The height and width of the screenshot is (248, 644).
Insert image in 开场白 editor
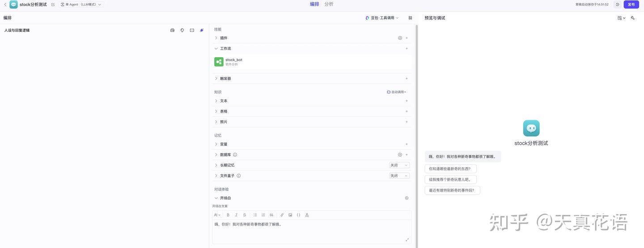pos(290,215)
